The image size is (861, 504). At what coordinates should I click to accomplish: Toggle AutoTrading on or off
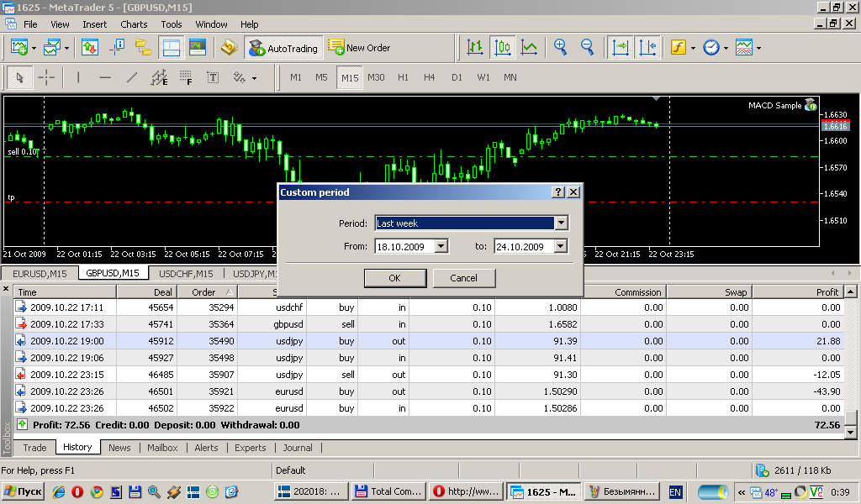(283, 48)
